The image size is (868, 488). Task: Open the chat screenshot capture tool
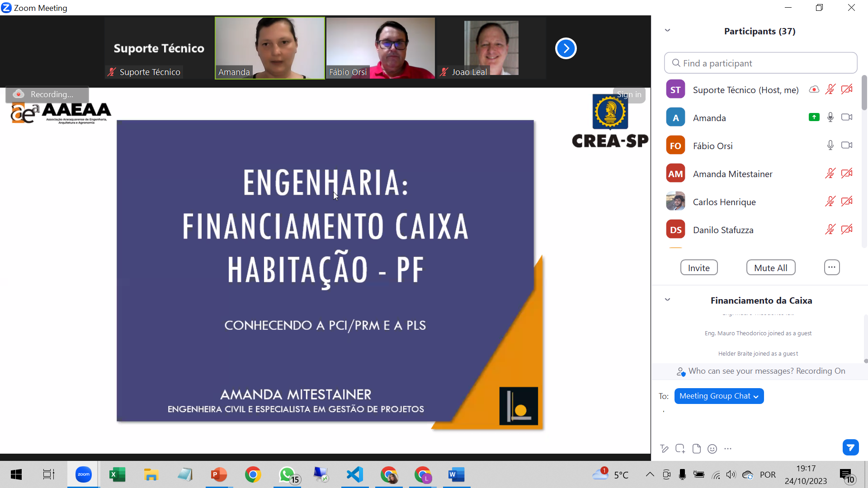tap(680, 449)
